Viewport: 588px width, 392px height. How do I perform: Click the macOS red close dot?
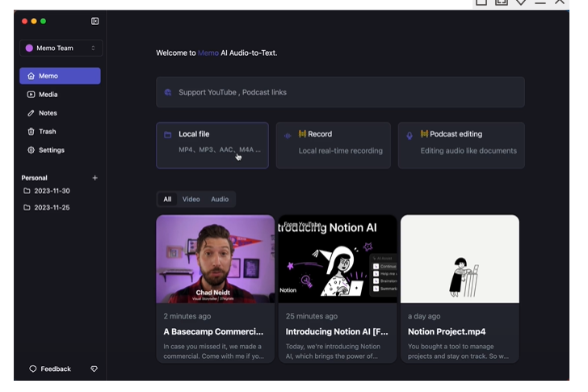(24, 21)
